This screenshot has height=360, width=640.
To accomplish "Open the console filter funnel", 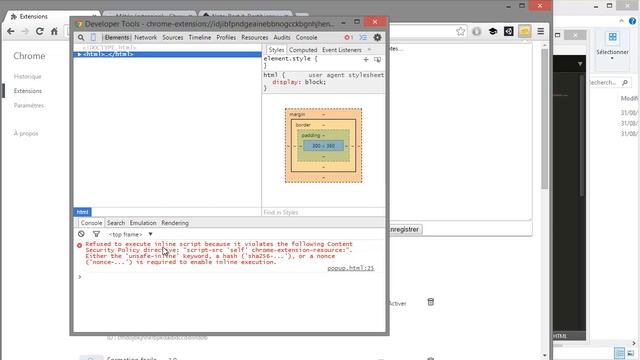I will 96,234.
